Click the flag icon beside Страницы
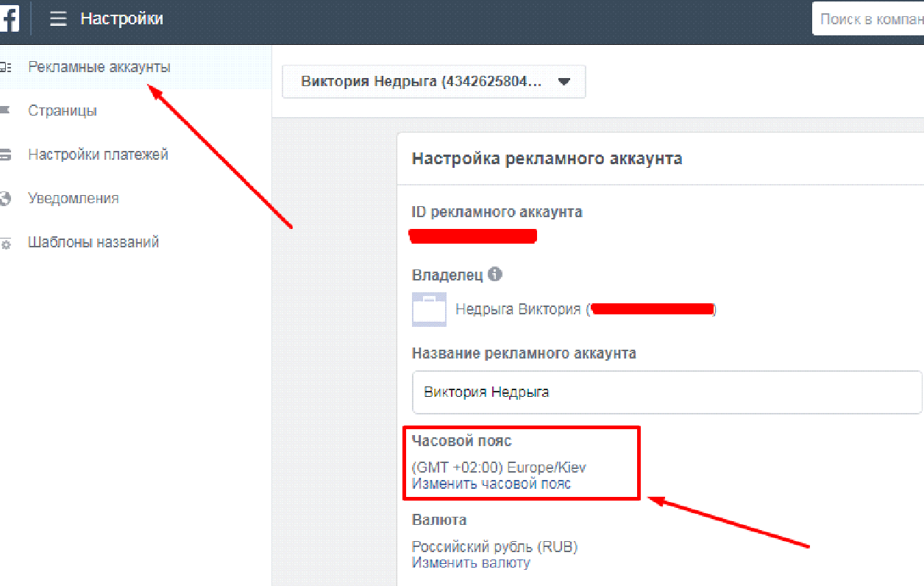Screen dimensions: 924x586 tap(5, 111)
